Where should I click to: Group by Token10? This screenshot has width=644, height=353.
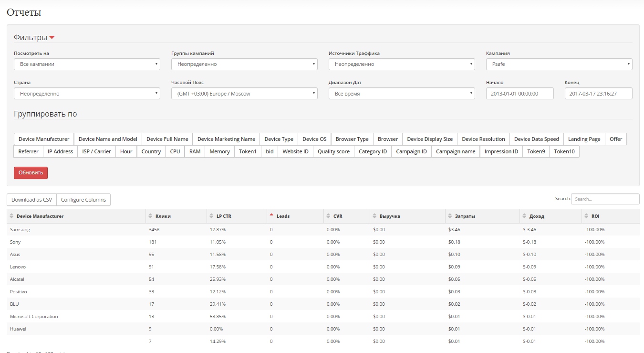click(564, 151)
